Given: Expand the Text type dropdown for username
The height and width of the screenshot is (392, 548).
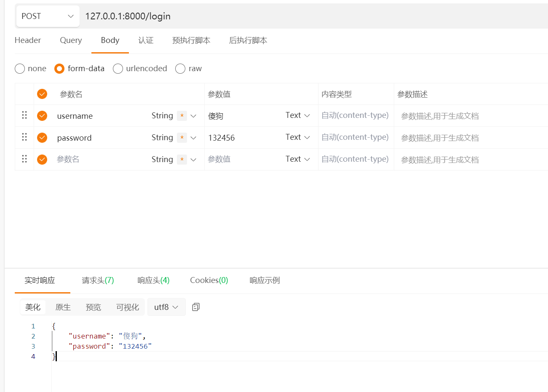Looking at the screenshot, I should click(x=297, y=115).
